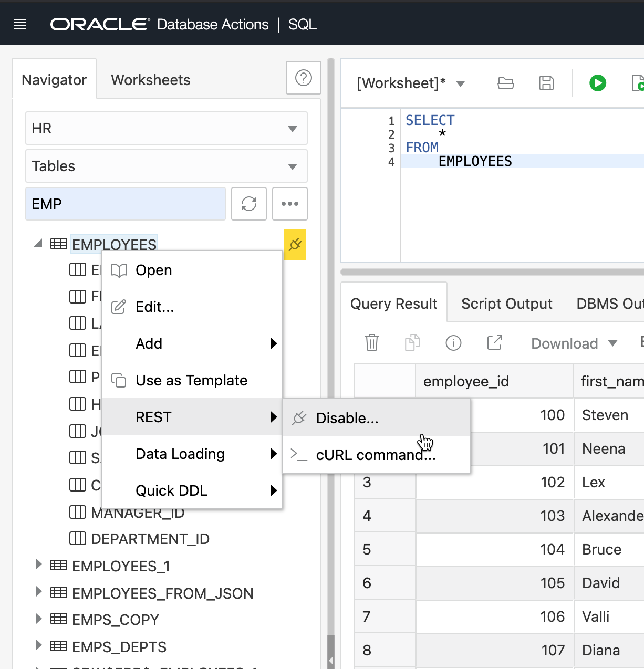Screen dimensions: 644x669
Task: Select the EMPS_COPY table name
Action: coord(116,620)
